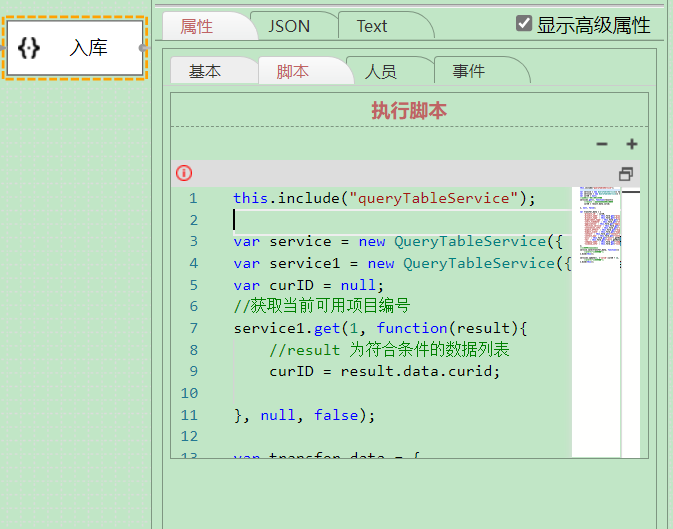The height and width of the screenshot is (529, 673).
Task: Click the code minimap preview
Action: (596, 230)
